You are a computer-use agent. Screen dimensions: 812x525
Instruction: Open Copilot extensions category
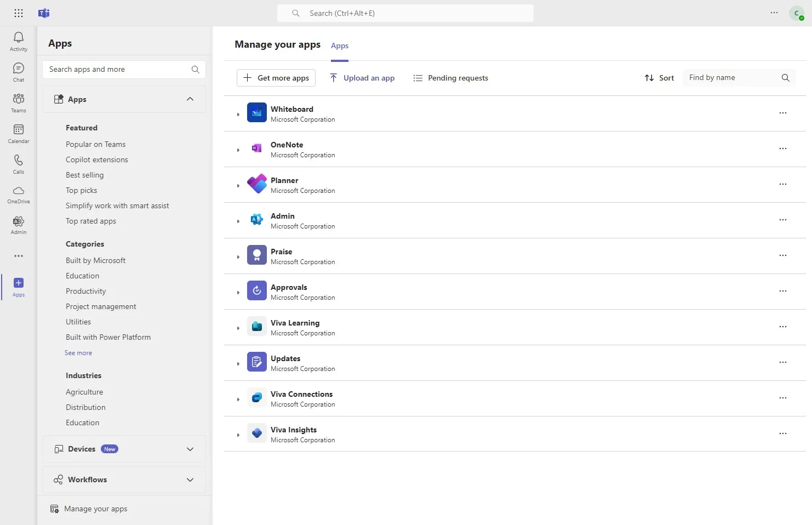point(97,159)
